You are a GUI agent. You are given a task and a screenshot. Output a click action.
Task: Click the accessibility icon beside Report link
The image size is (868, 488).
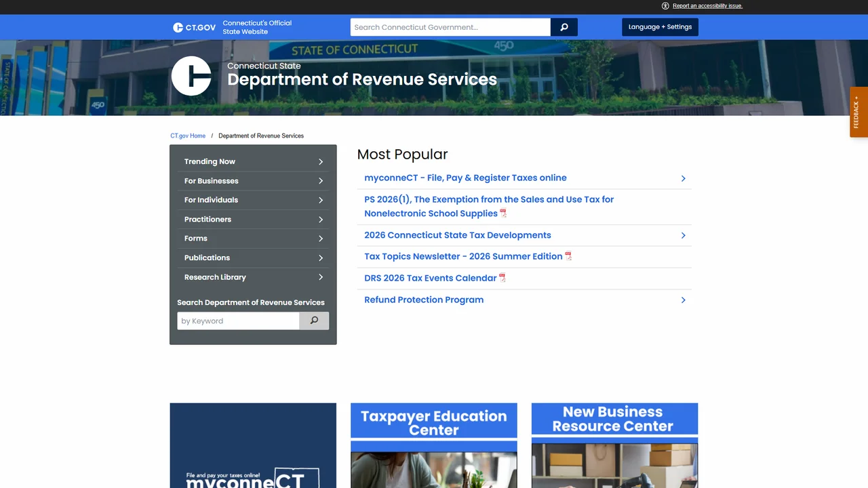point(665,5)
